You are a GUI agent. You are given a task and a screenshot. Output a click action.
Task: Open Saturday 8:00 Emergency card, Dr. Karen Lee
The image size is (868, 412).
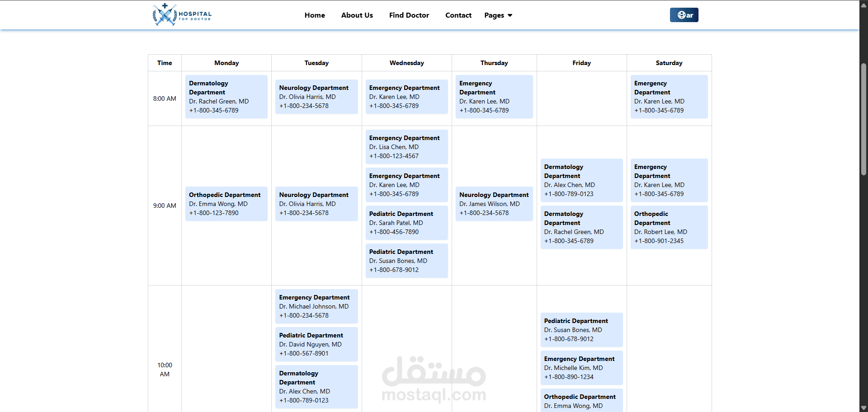(x=669, y=97)
